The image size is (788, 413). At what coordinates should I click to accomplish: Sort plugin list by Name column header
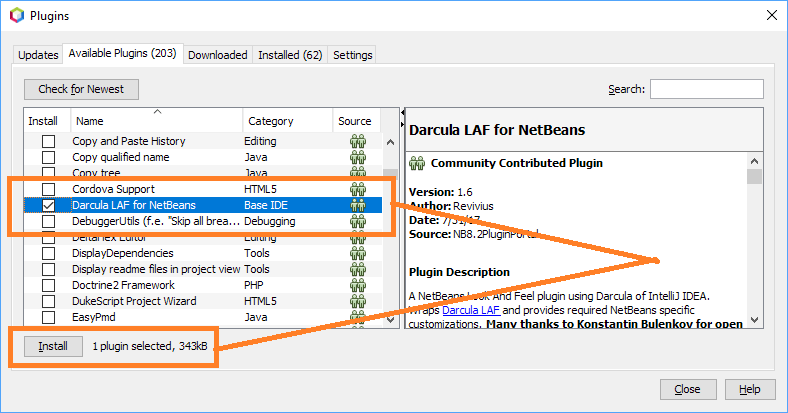[x=156, y=121]
